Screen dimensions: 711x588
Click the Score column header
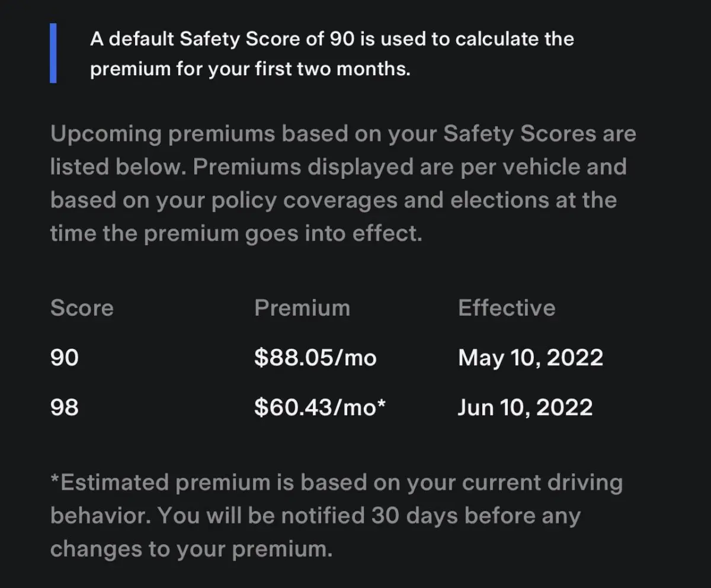coord(82,308)
